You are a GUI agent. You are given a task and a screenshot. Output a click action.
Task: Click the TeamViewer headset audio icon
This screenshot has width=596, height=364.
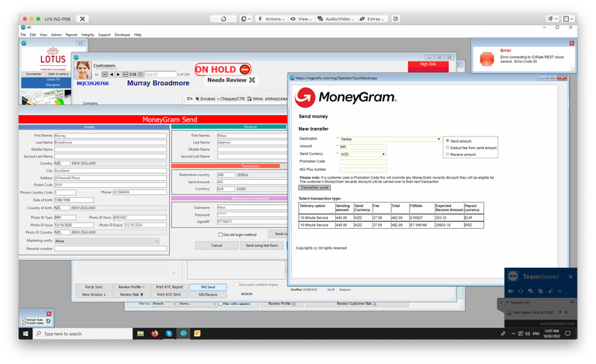pyautogui.click(x=521, y=291)
